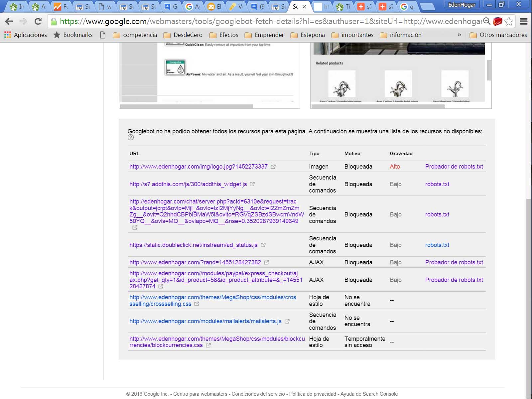Image resolution: width=532 pixels, height=399 pixels.
Task: Open the logo.jpg resource URL link
Action: tap(199, 167)
